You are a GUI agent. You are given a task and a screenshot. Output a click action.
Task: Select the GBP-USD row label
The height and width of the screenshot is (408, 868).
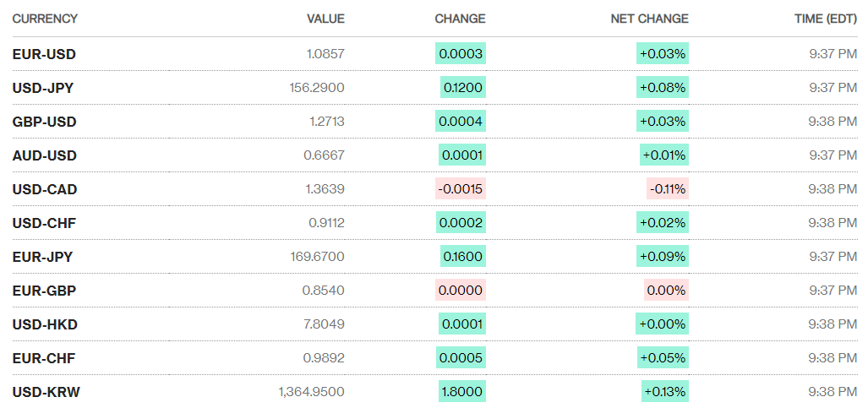coord(44,122)
